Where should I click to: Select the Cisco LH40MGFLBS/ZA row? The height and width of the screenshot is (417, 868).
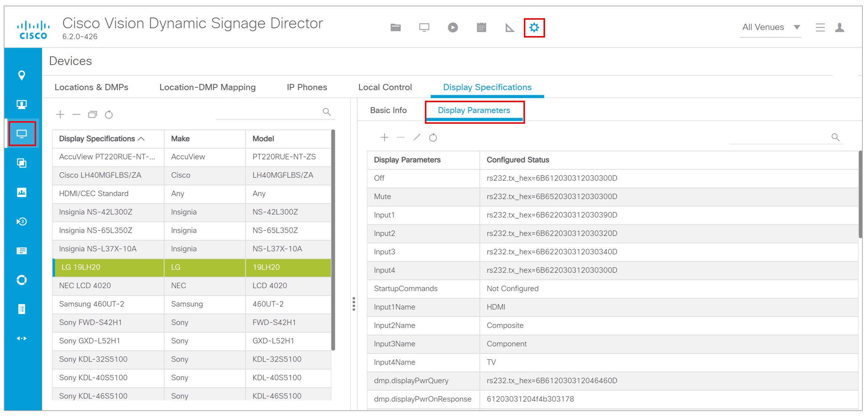click(192, 175)
